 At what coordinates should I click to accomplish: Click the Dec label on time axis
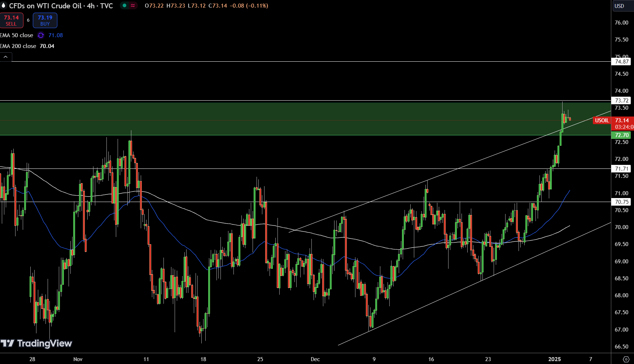315,359
